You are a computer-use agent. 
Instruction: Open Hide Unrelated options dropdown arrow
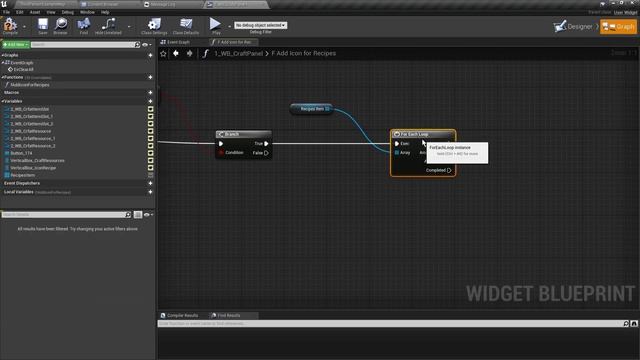click(x=129, y=27)
